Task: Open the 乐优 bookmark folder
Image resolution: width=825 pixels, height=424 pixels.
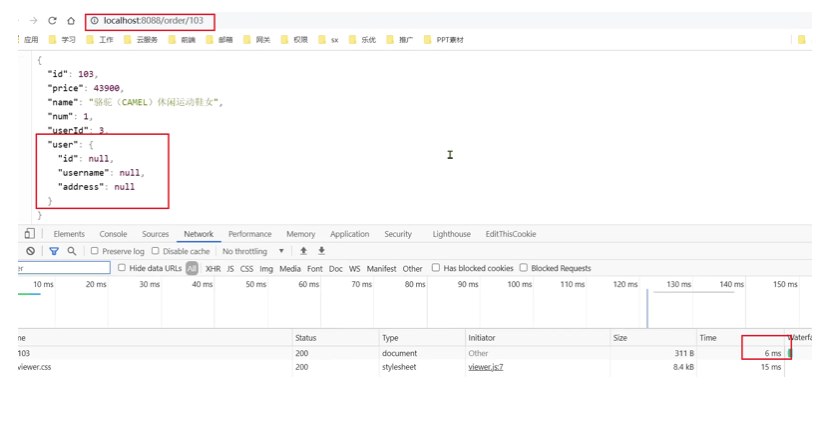Action: (x=362, y=39)
